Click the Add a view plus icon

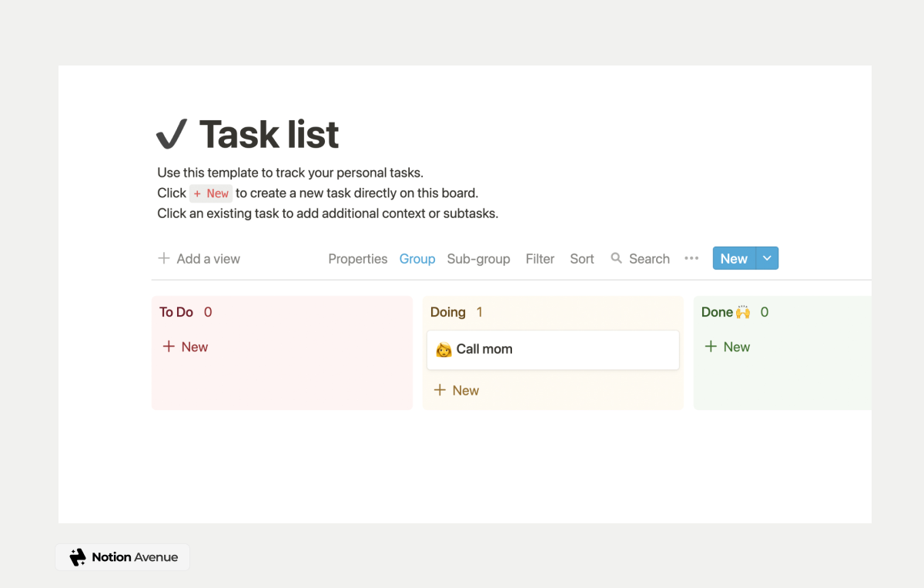164,259
